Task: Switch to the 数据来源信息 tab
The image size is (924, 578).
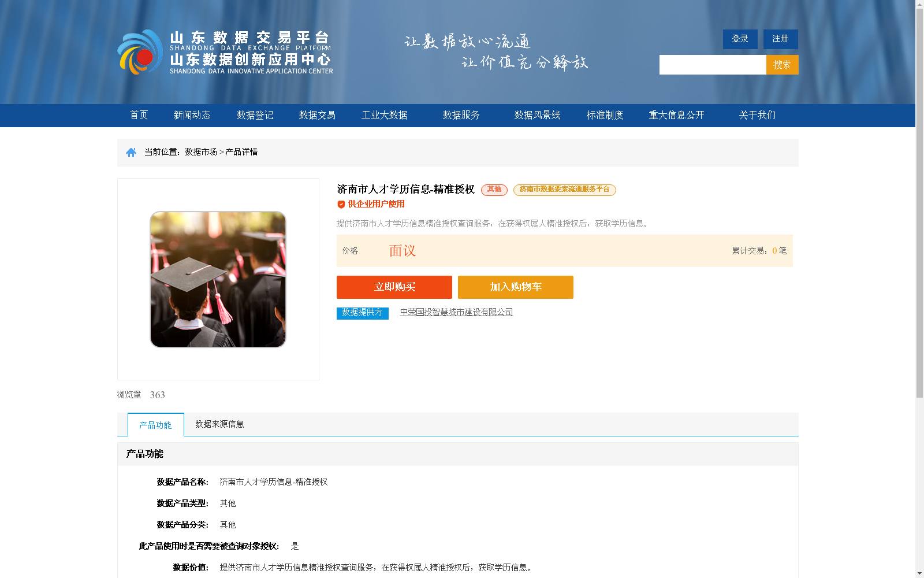Action: pos(219,424)
